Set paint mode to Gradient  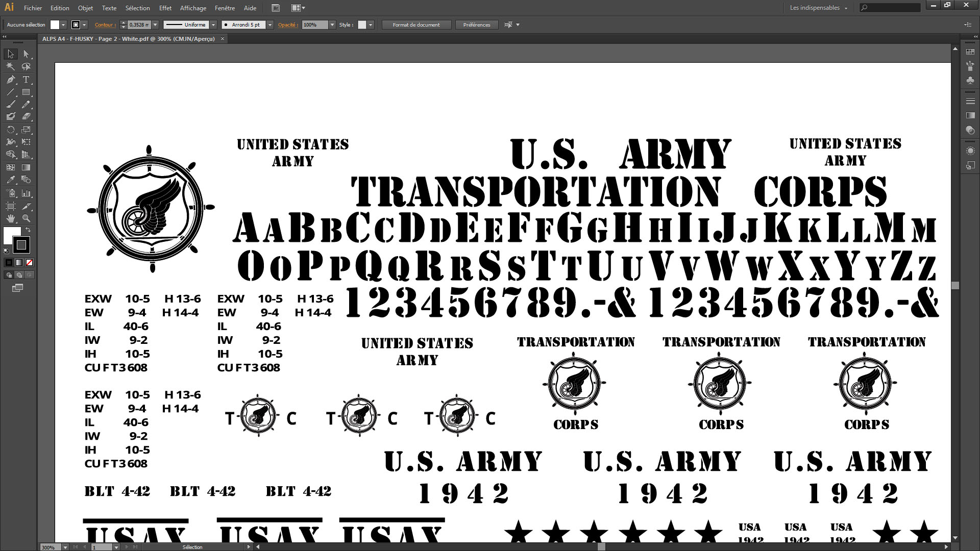click(x=19, y=263)
